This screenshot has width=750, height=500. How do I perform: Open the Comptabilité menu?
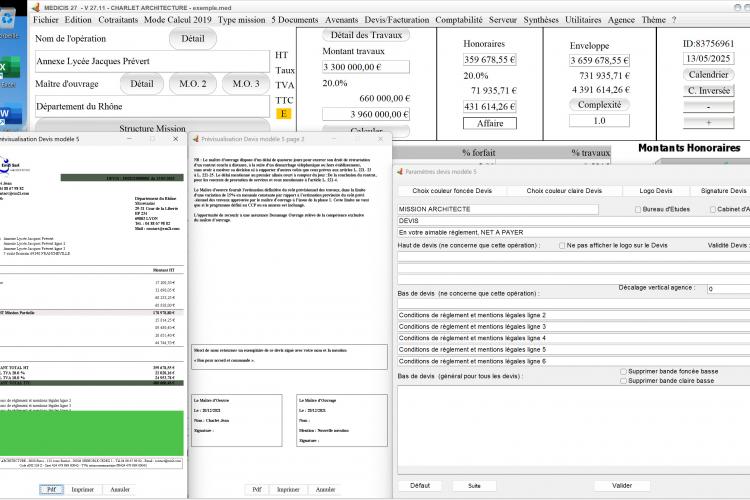click(x=459, y=20)
